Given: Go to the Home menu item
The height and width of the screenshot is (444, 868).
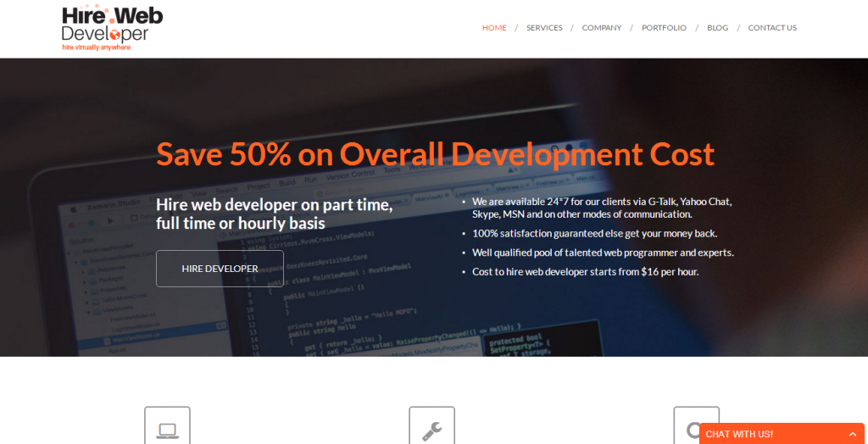Looking at the screenshot, I should pos(494,28).
